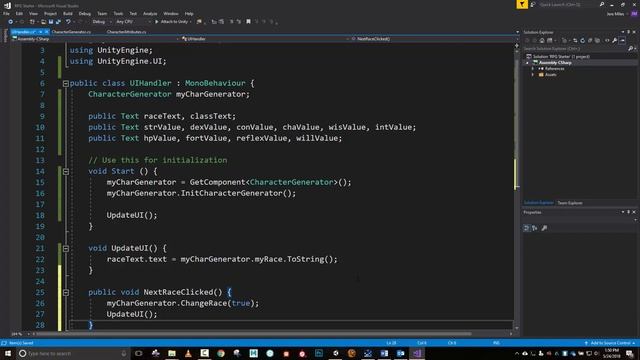Image resolution: width=640 pixels, height=360 pixels.
Task: Click the Windows taskbar search box
Action: coord(73,353)
